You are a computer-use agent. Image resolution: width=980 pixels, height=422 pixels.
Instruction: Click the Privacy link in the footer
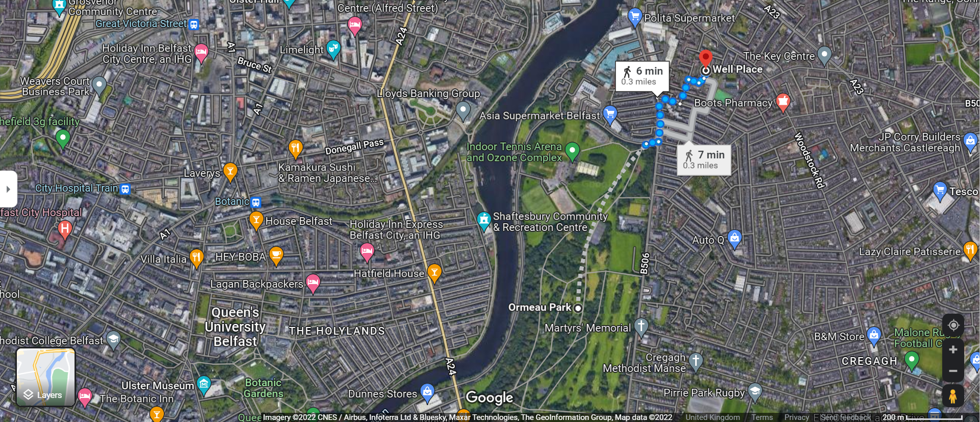pyautogui.click(x=796, y=417)
